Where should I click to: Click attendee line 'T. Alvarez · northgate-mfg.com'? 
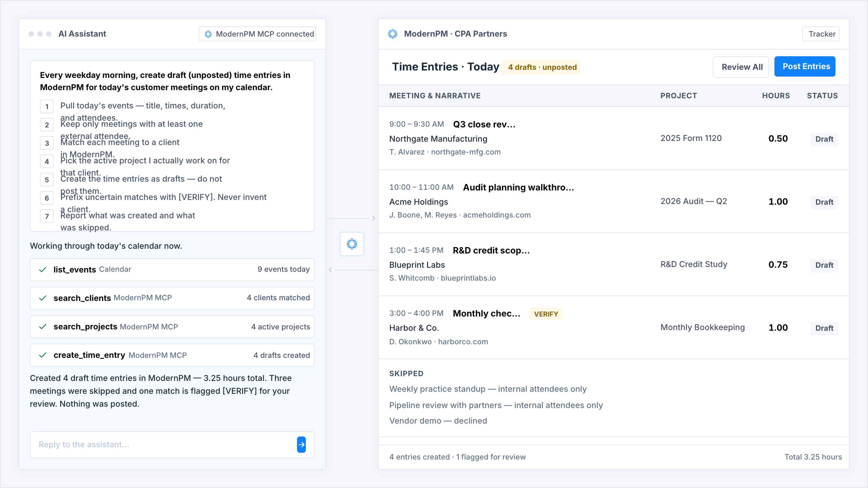445,152
